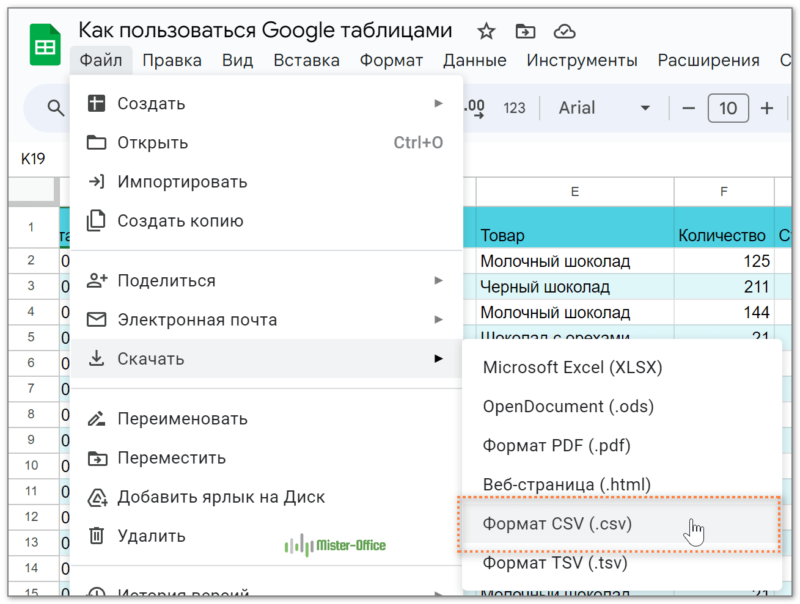
Task: Click the download icon beside Скачать
Action: pyautogui.click(x=96, y=358)
